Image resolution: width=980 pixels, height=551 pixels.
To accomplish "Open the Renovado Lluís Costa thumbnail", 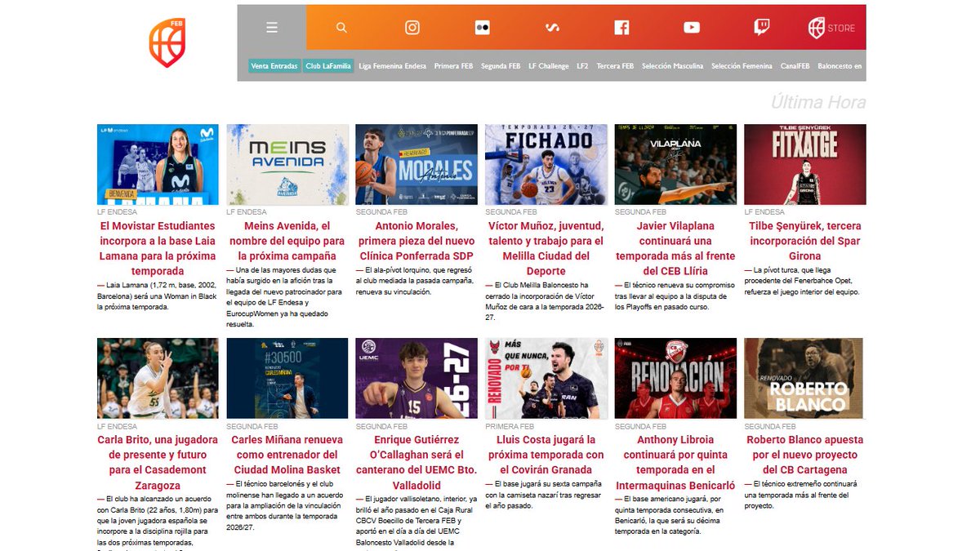I will click(546, 378).
